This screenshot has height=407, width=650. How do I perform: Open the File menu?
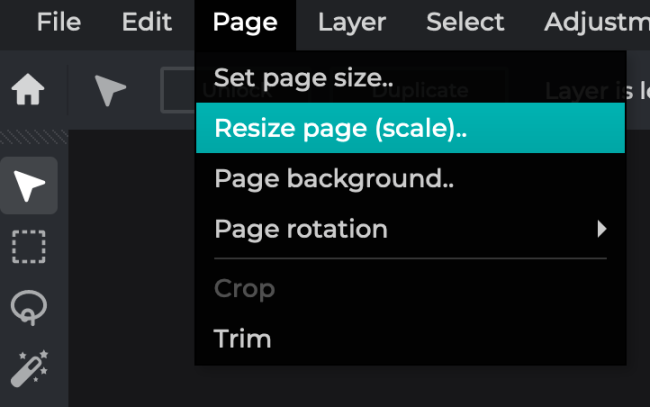click(59, 22)
